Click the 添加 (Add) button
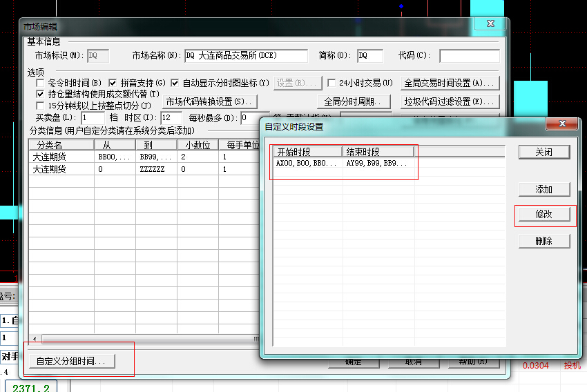The height and width of the screenshot is (392, 587). [x=544, y=189]
